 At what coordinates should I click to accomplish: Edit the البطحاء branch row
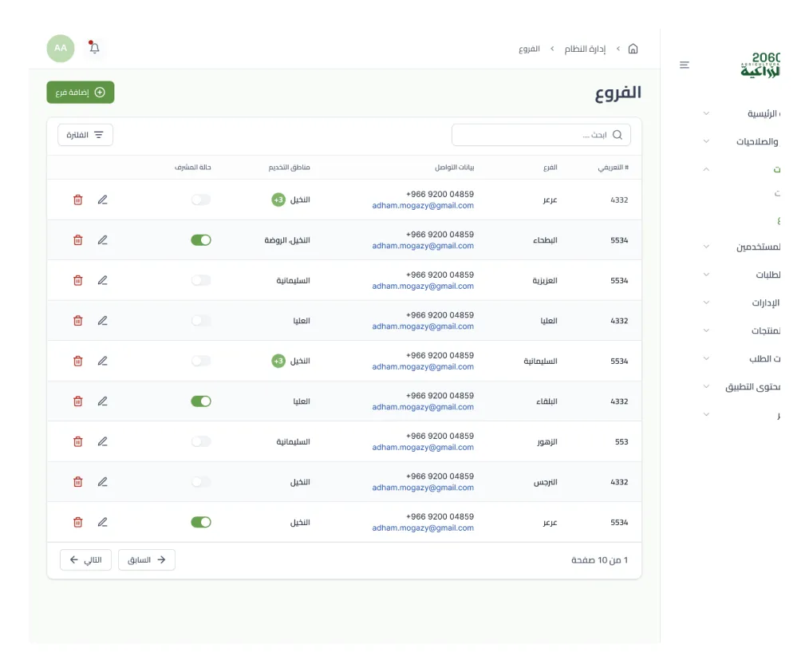[102, 239]
